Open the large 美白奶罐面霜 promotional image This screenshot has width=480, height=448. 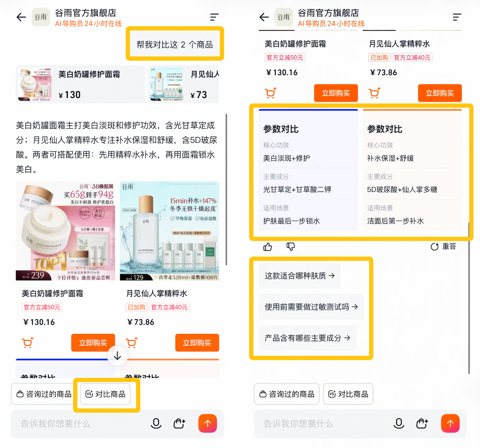pyautogui.click(x=65, y=231)
